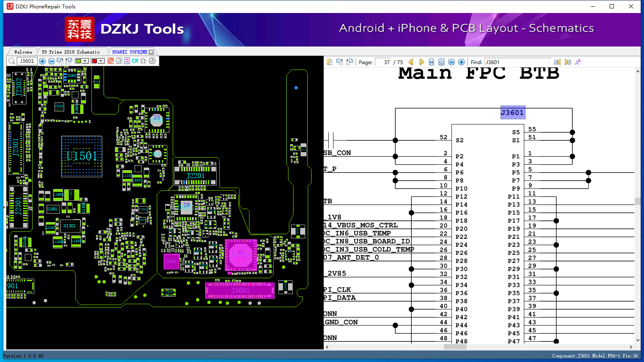Screen dimensions: 644x362
Task: Click the Version 1.0.0.49 status text
Action: 23,356
